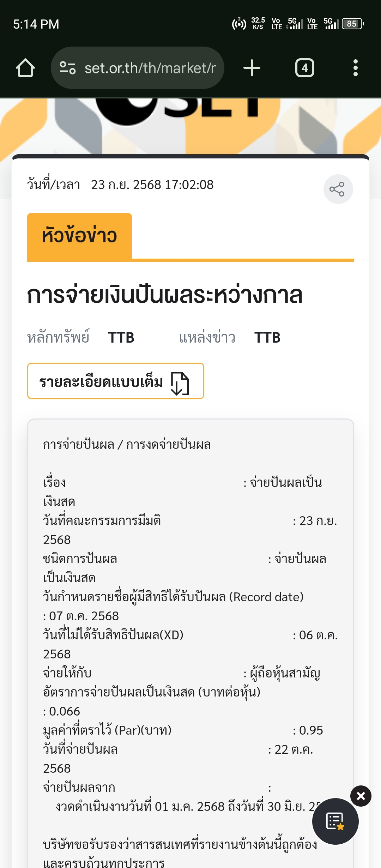Tap the browser Home icon
This screenshot has width=381, height=868.
(25, 68)
